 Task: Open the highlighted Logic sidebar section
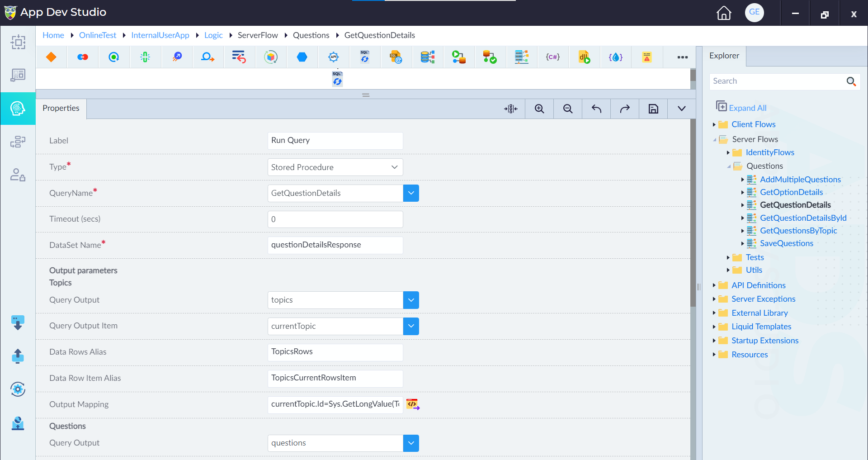click(x=18, y=109)
